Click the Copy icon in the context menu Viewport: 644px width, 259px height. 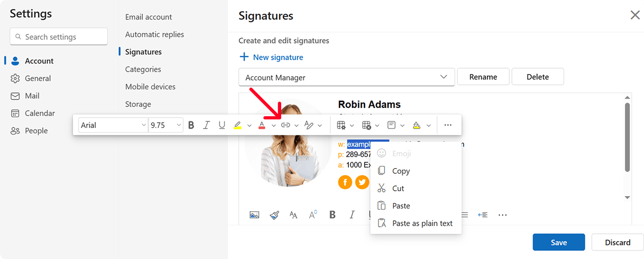point(382,171)
